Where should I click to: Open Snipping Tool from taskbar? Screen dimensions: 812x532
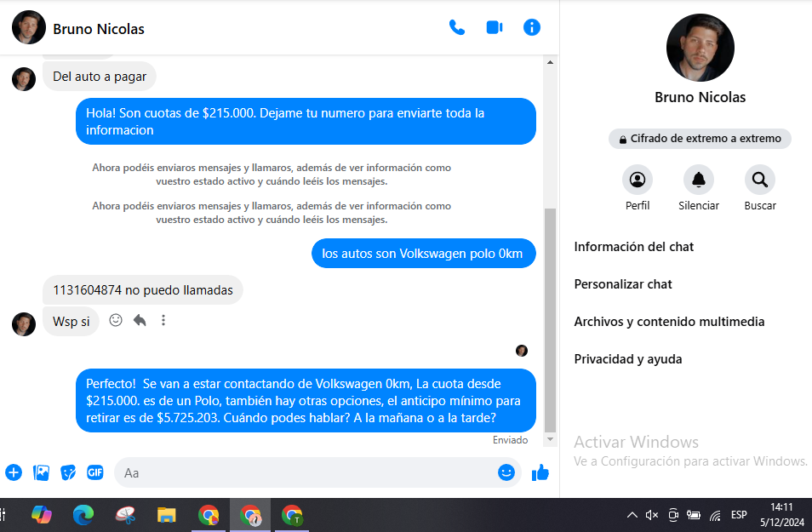125,515
